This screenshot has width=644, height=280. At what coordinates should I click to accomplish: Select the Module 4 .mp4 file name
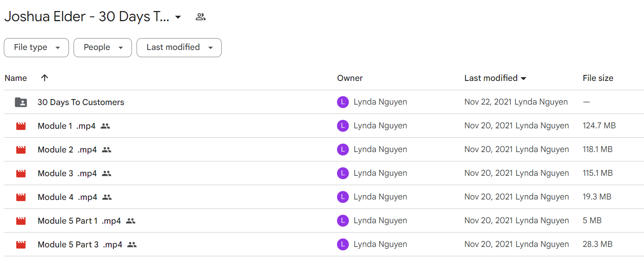pyautogui.click(x=67, y=197)
